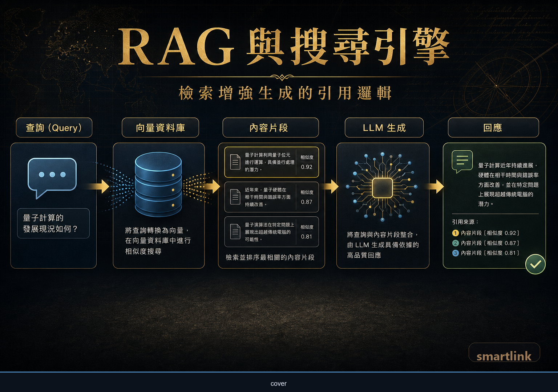Click the smartlink logo badge
Viewport: 558px width, 392px height.
[504, 352]
